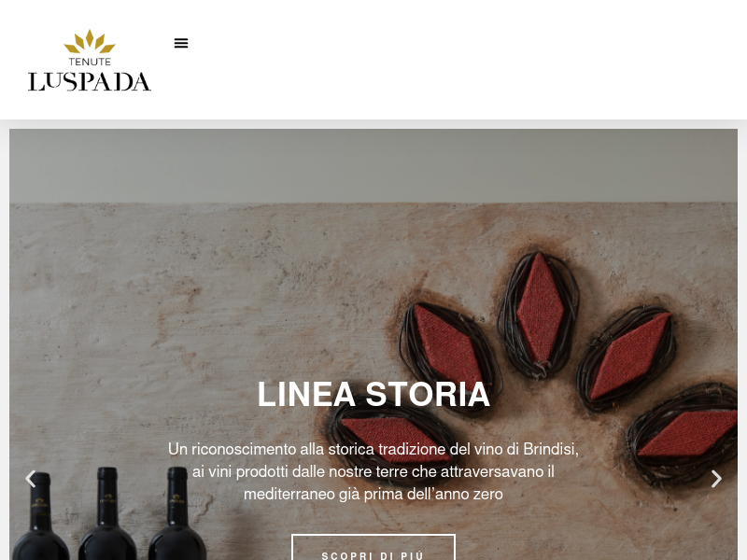Click the gray wall area atop slide image
This screenshot has height=560, width=747.
click(x=373, y=166)
